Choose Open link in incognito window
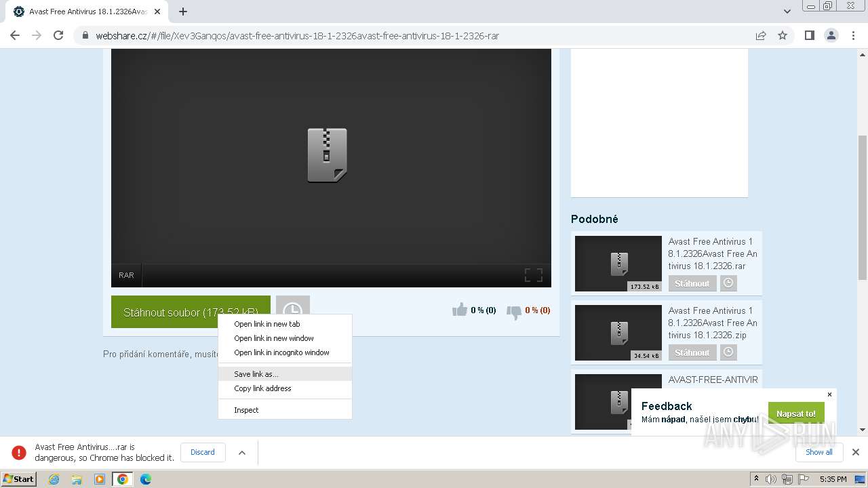Viewport: 868px width, 488px height. tap(285, 352)
